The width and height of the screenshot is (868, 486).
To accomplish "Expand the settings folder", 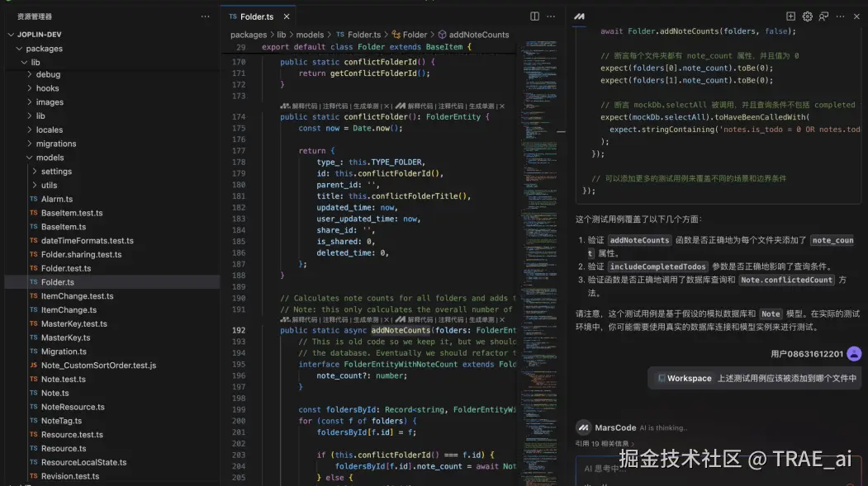I will [x=35, y=172].
